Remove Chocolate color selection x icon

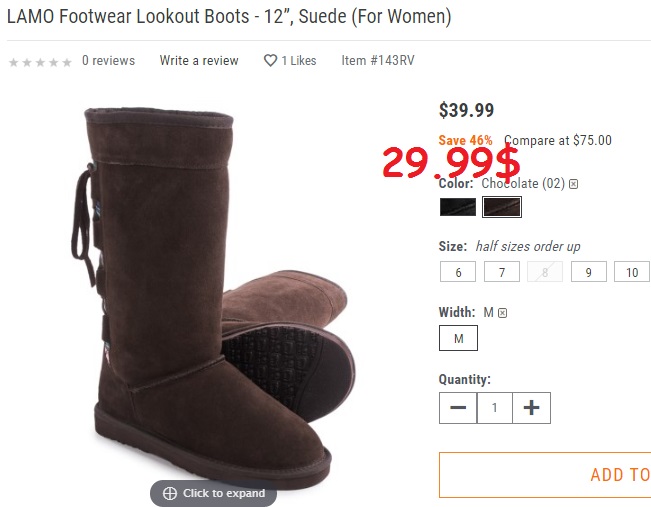(574, 184)
